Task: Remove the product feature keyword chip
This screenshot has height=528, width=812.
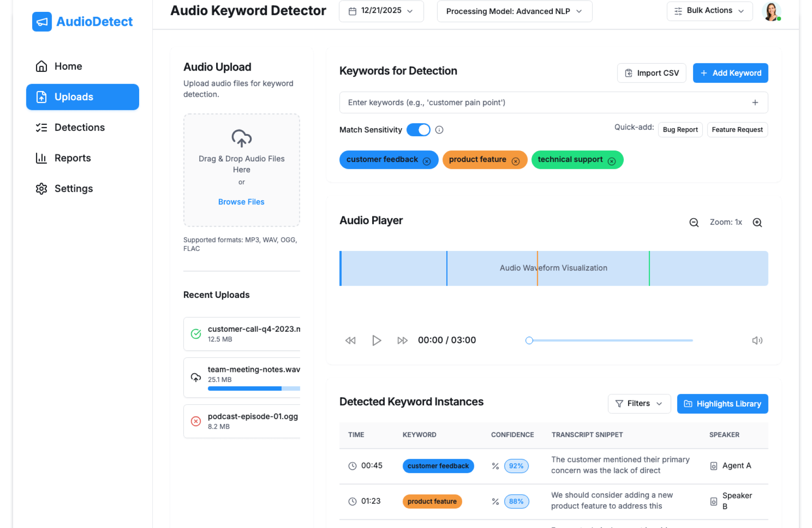Action: 516,161
